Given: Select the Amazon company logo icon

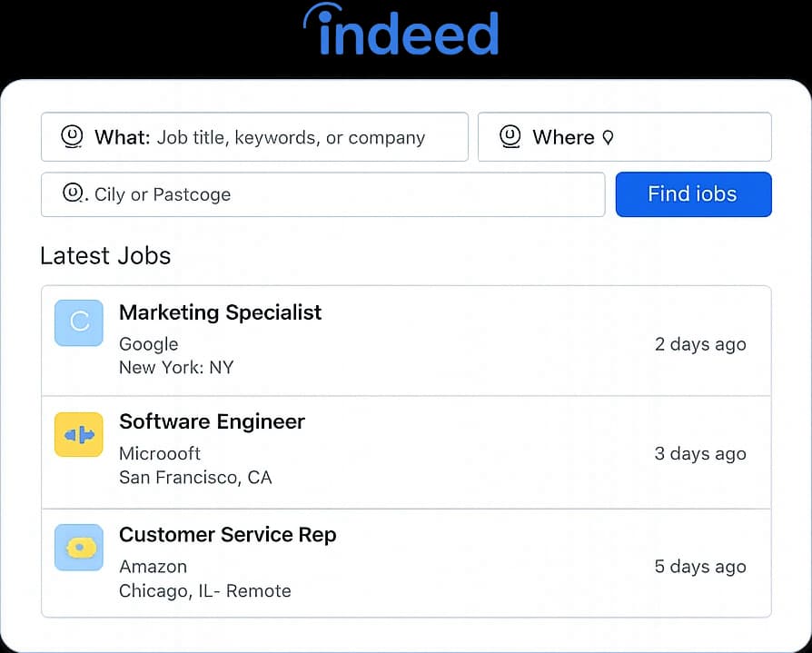Looking at the screenshot, I should pyautogui.click(x=78, y=548).
